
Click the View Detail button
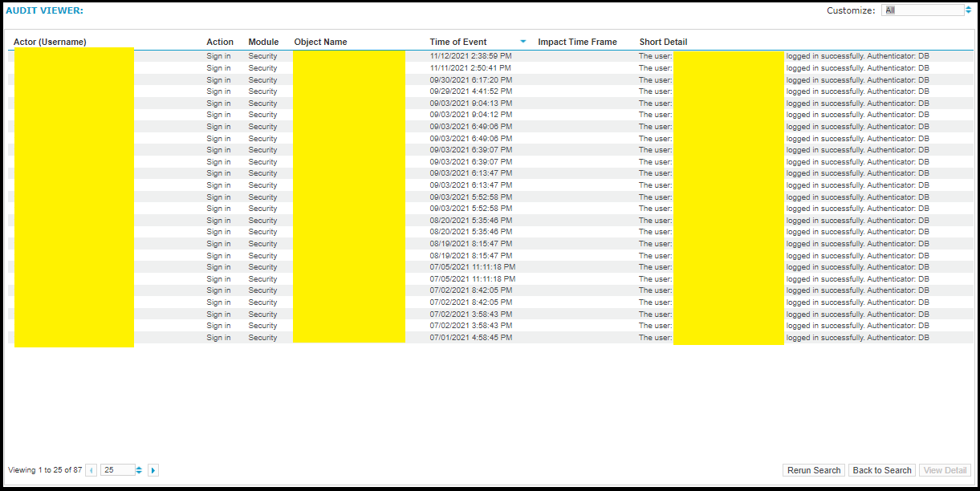[x=945, y=470]
